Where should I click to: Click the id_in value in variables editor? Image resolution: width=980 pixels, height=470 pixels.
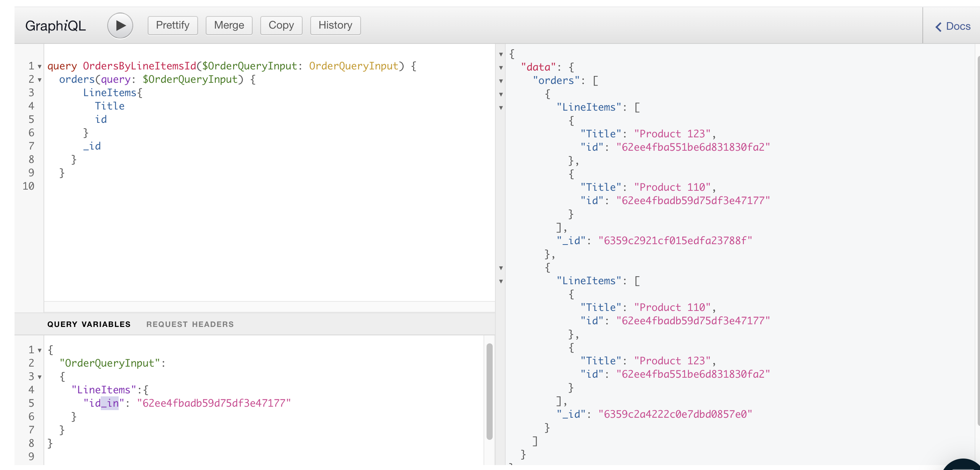point(214,403)
